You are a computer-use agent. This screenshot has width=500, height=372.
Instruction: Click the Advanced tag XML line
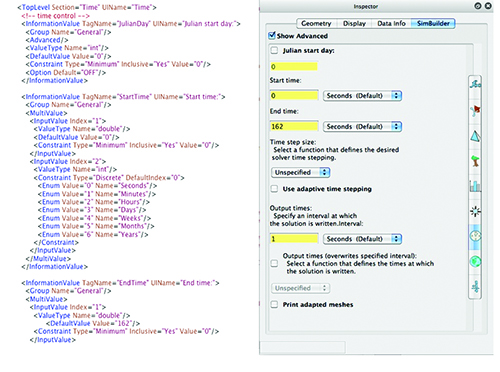pos(47,40)
